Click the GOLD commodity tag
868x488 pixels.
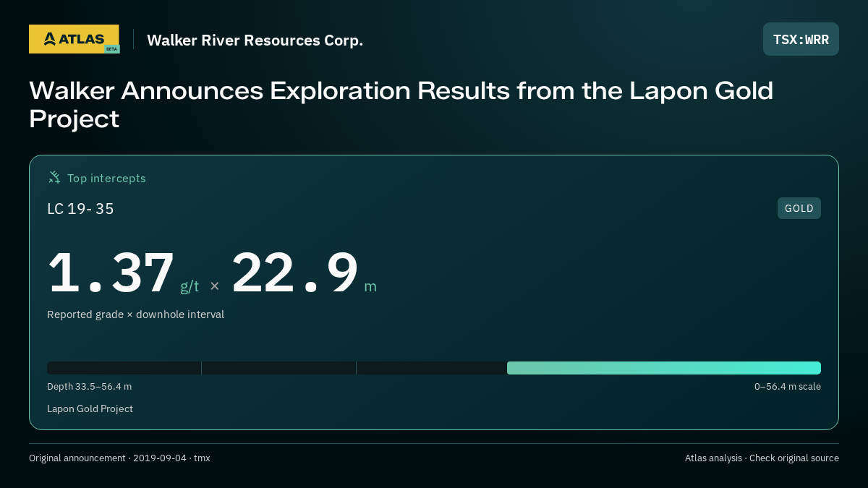click(799, 208)
